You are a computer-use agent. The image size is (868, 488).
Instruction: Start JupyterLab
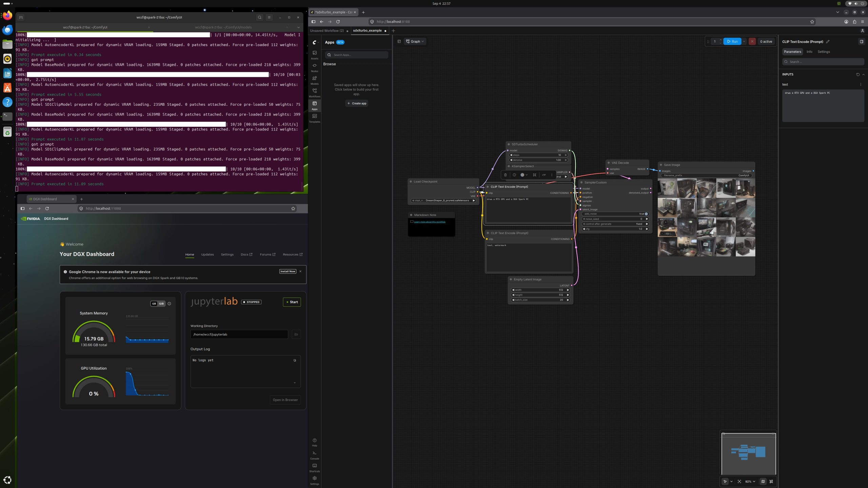coord(292,302)
